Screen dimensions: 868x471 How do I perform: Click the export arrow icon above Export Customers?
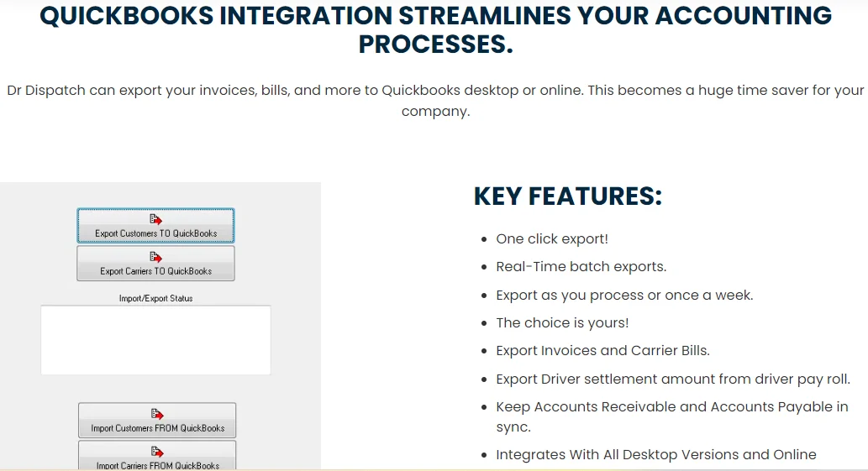[x=156, y=219]
